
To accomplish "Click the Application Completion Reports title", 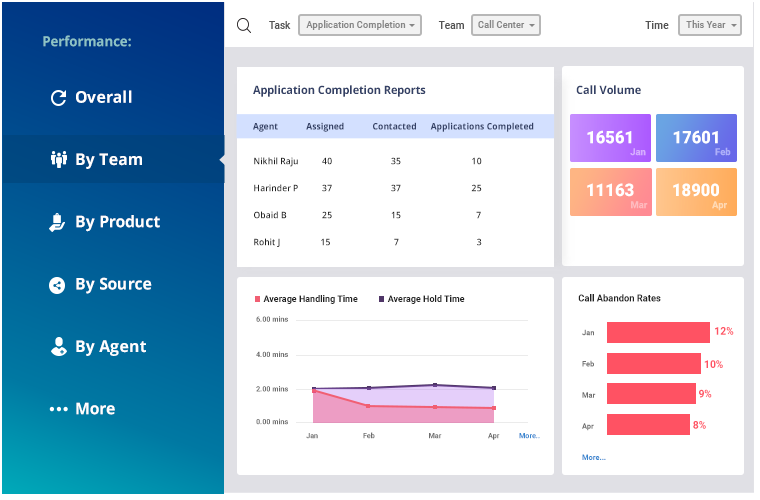I will point(339,90).
